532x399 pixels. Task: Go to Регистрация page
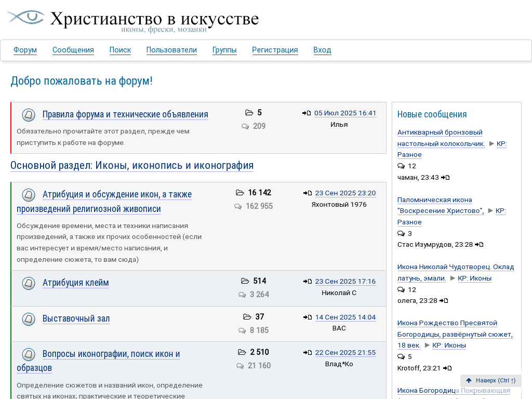[275, 50]
